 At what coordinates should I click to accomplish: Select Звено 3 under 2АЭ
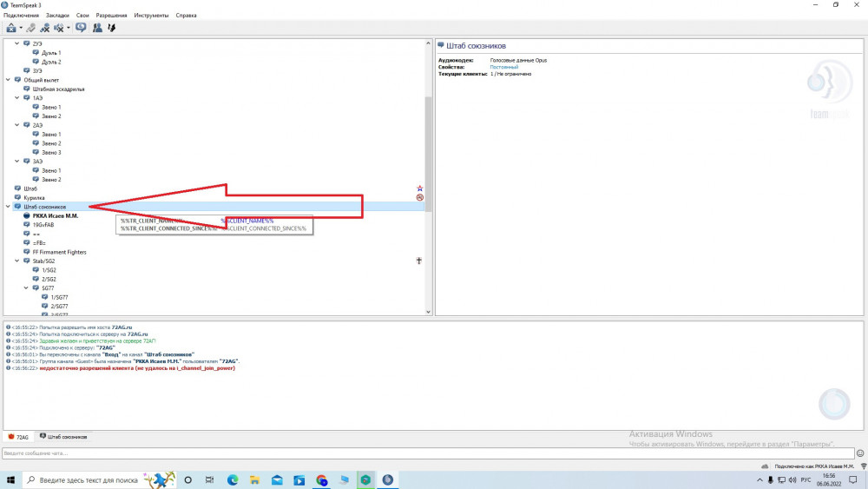coord(51,152)
